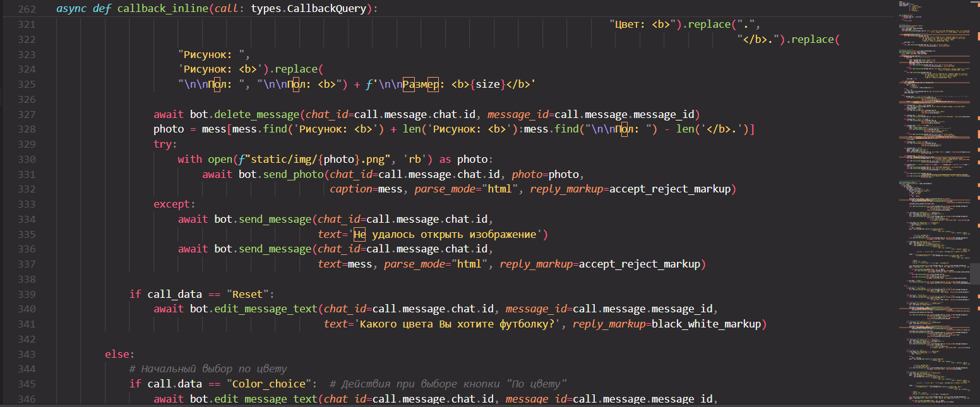980x407 pixels.
Task: Click line number 333 in the gutter
Action: [28, 204]
